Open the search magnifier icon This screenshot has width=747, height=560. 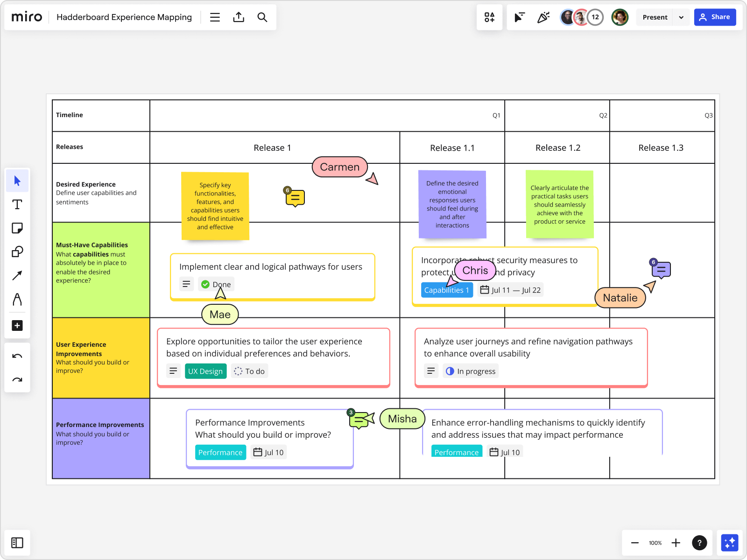262,17
